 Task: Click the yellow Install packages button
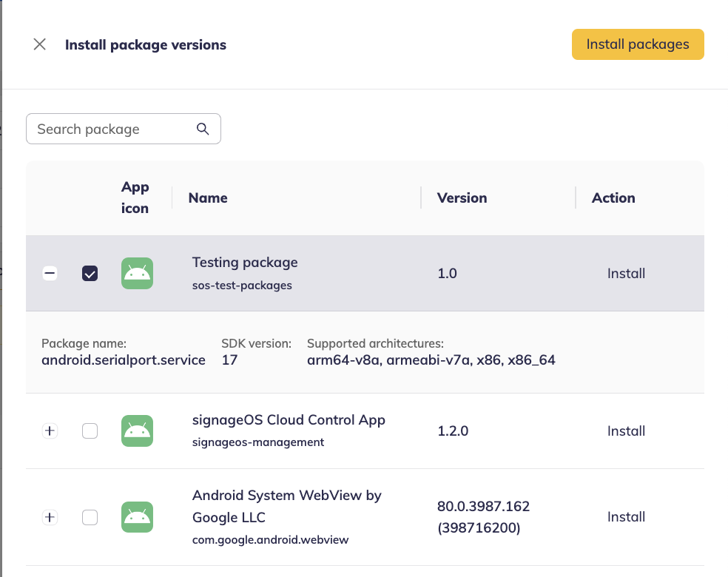click(637, 44)
